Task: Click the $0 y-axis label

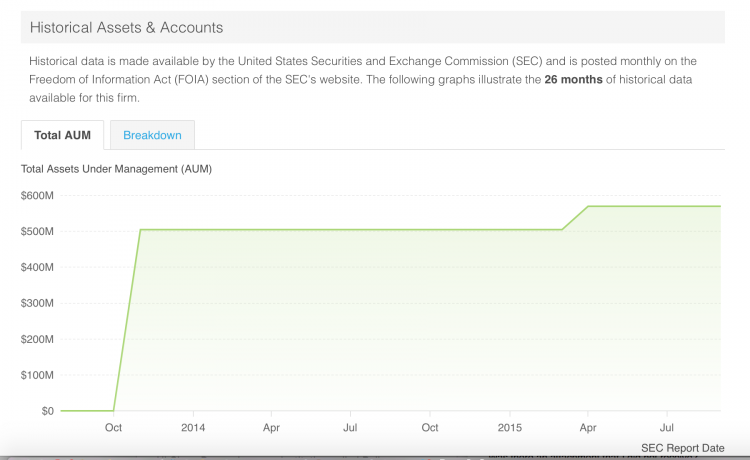Action: 47,411
